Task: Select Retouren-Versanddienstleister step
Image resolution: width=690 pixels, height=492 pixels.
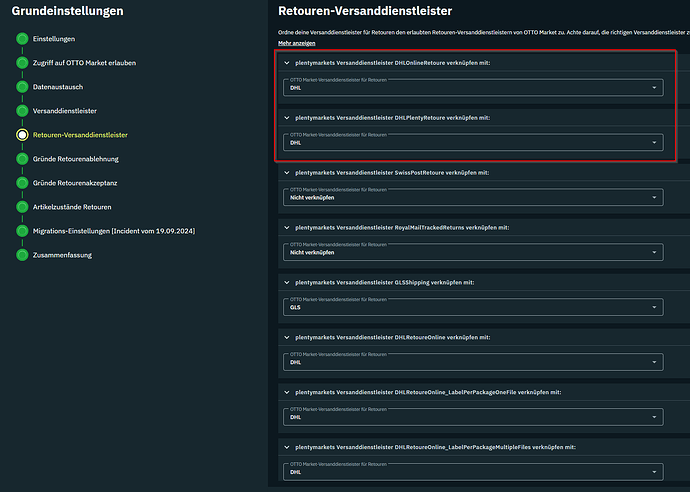Action: 80,135
